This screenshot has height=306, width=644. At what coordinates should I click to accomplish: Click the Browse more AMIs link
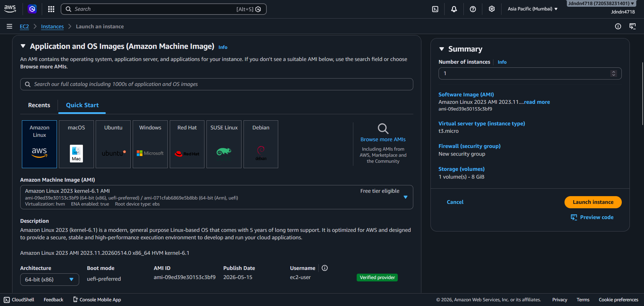click(383, 140)
